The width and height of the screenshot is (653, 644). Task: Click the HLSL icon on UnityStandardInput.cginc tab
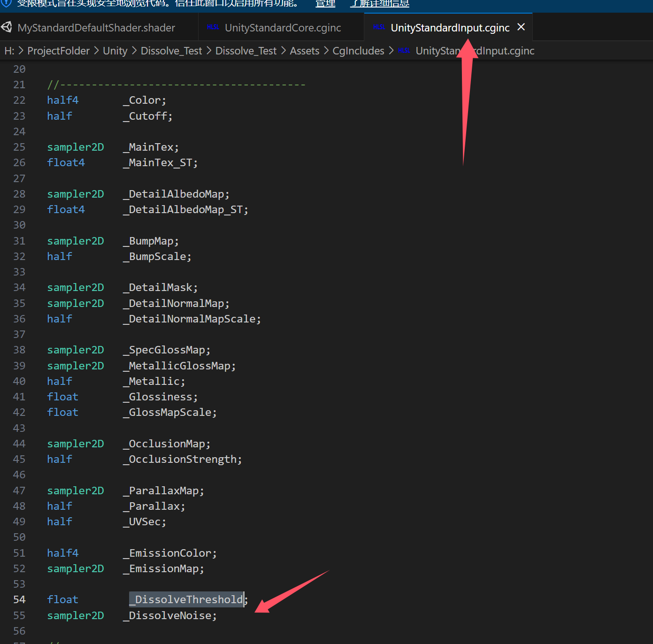(379, 27)
